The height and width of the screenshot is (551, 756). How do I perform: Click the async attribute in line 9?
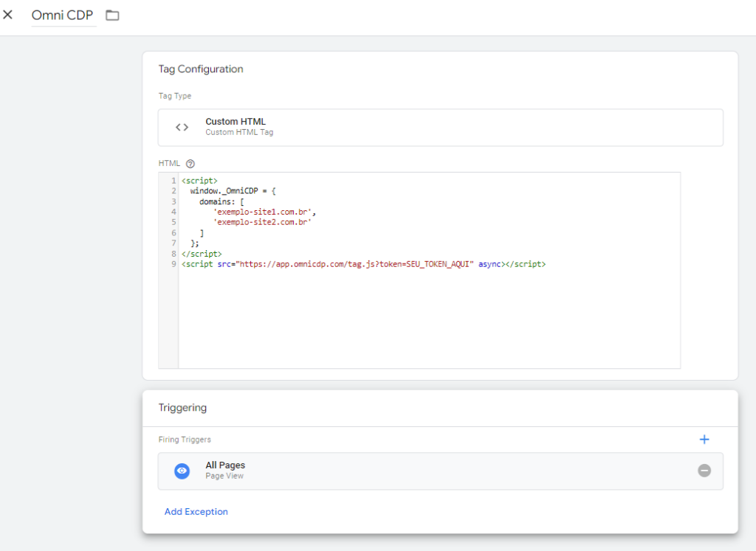point(489,264)
